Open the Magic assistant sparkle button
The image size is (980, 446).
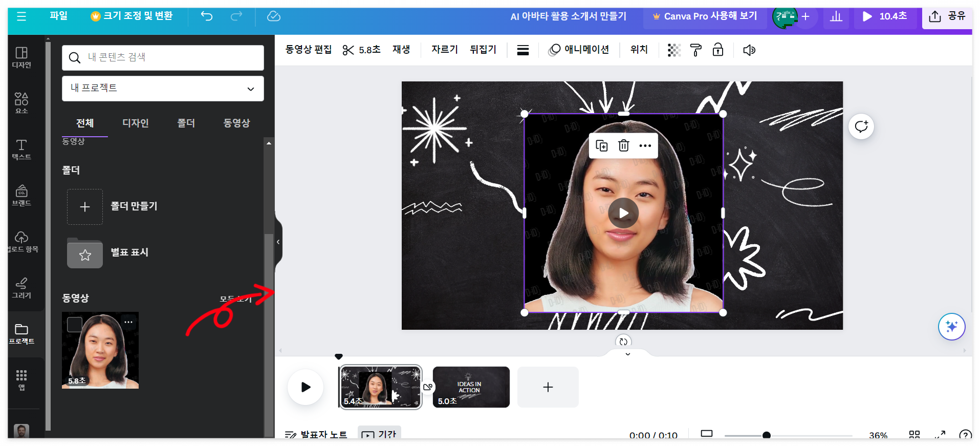coord(952,327)
